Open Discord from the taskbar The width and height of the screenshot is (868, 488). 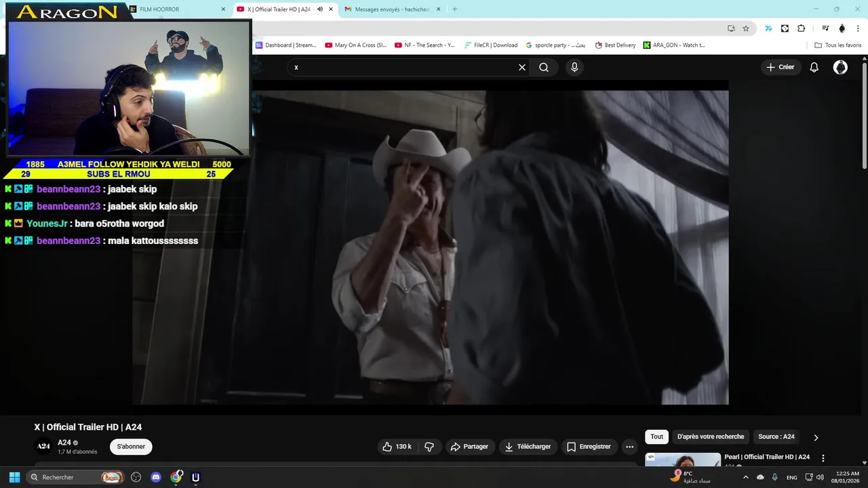(156, 477)
